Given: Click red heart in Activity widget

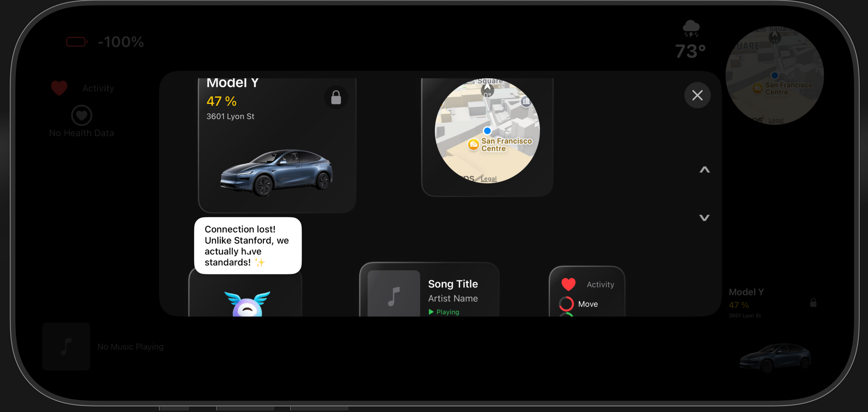Looking at the screenshot, I should point(569,284).
